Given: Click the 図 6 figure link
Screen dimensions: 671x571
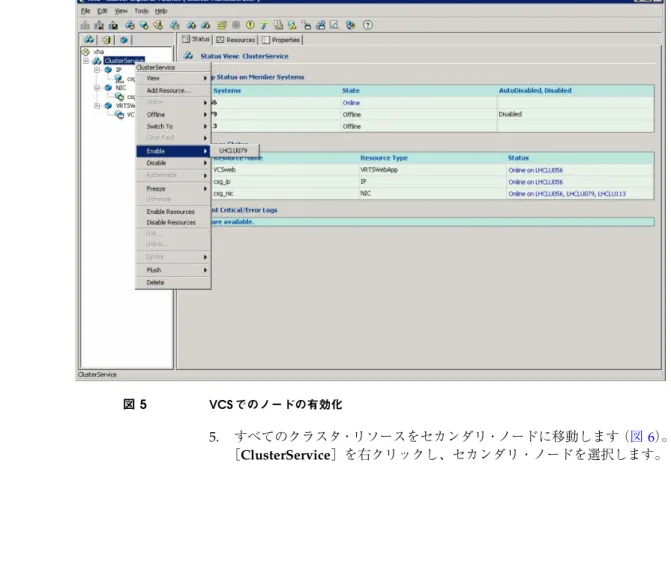Looking at the screenshot, I should click(643, 437).
